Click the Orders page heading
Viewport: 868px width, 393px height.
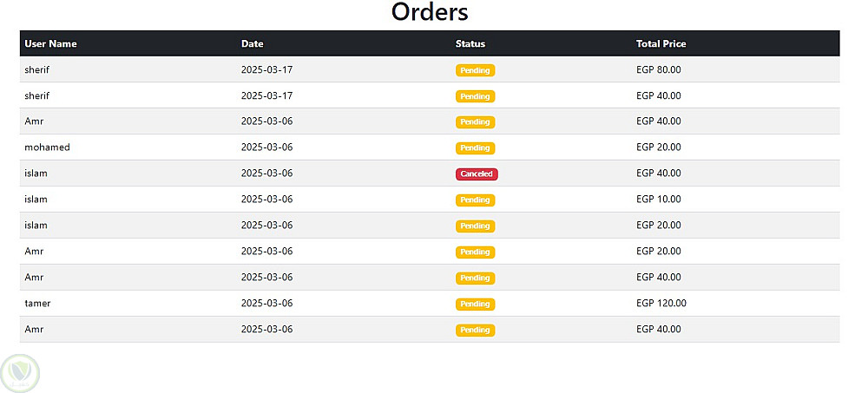pos(430,13)
